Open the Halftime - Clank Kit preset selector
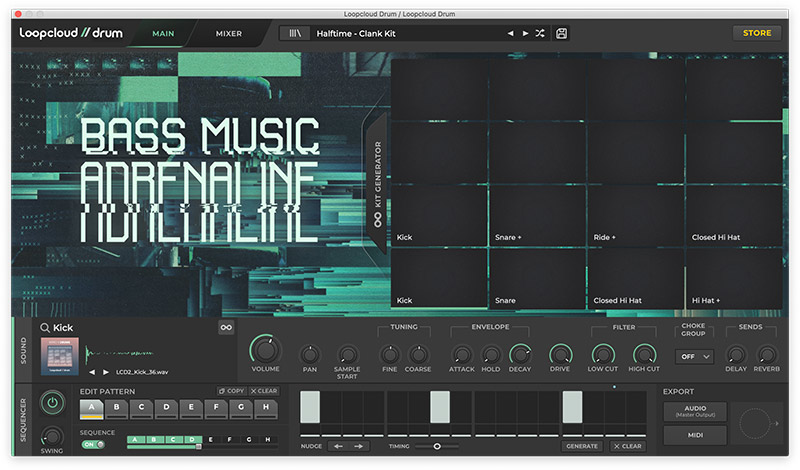Screen dimensions: 800x470 tap(408, 34)
